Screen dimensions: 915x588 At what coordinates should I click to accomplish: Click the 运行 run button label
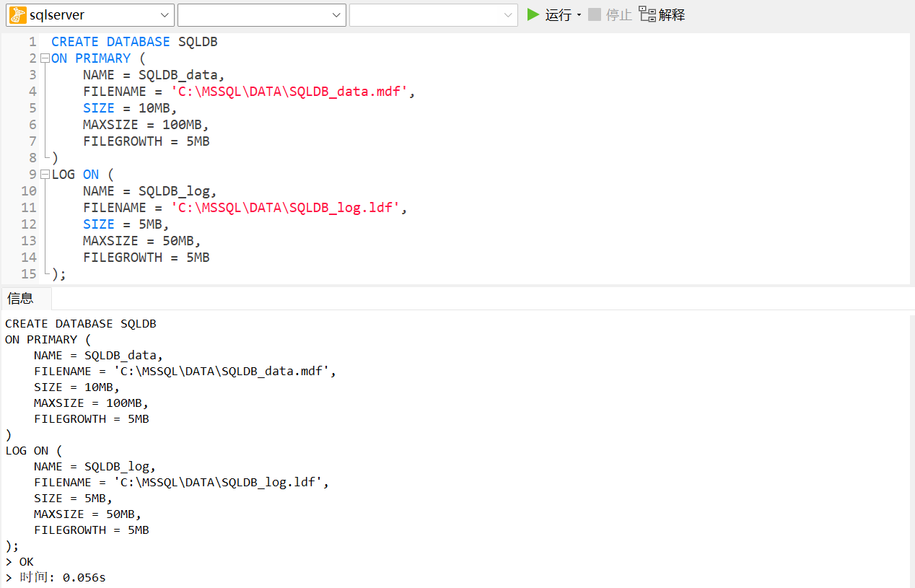click(x=558, y=14)
